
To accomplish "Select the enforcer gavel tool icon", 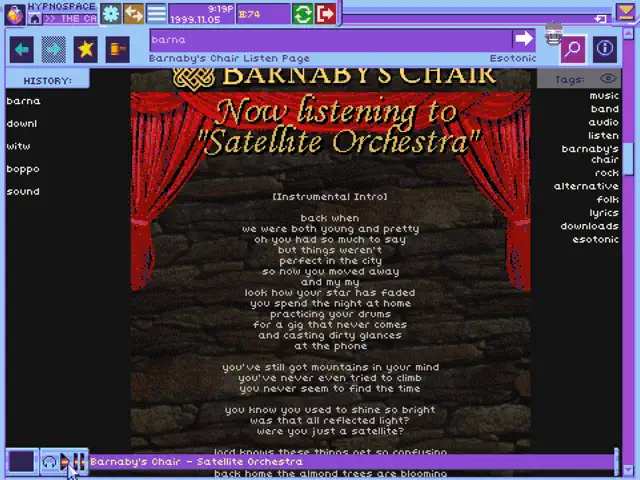I will click(118, 49).
